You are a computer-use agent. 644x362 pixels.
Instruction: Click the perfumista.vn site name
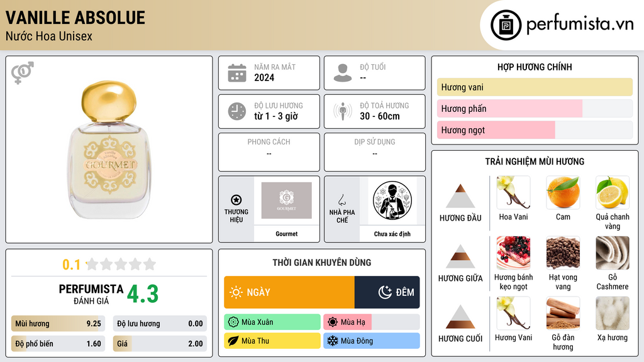coord(580,25)
